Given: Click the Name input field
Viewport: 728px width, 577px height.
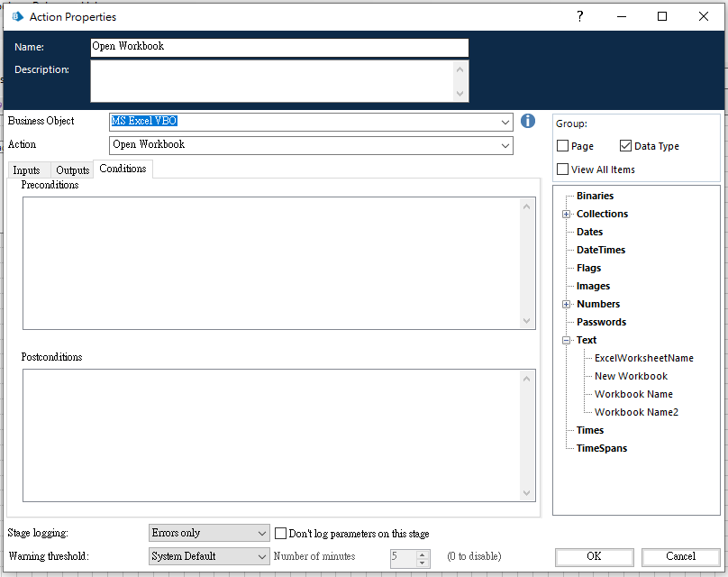Looking at the screenshot, I should 279,47.
